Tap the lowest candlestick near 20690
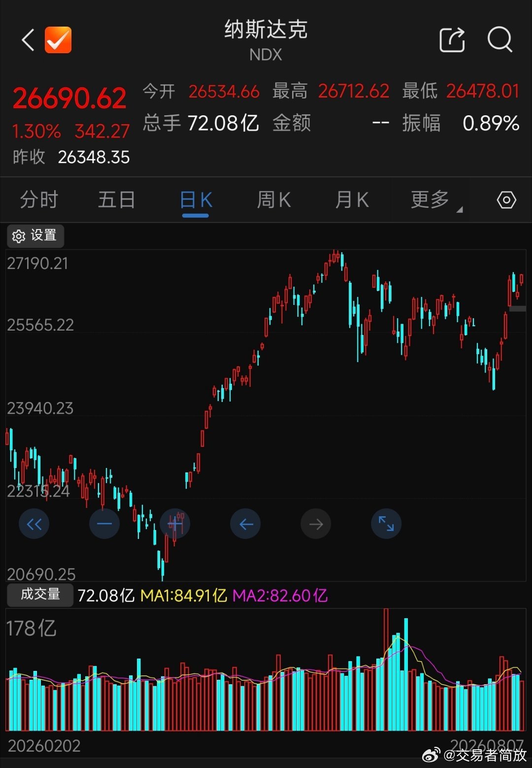 coord(162,569)
